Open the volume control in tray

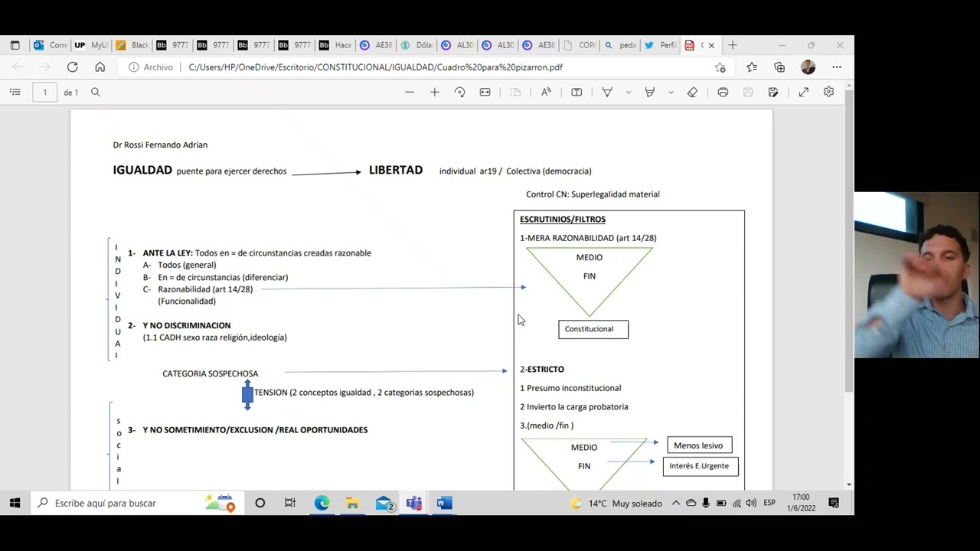point(751,503)
